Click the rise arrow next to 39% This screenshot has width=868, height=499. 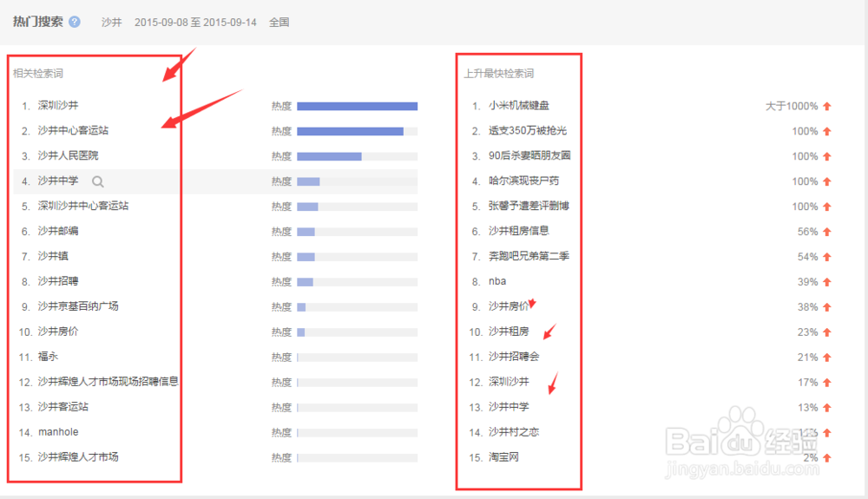[827, 282]
